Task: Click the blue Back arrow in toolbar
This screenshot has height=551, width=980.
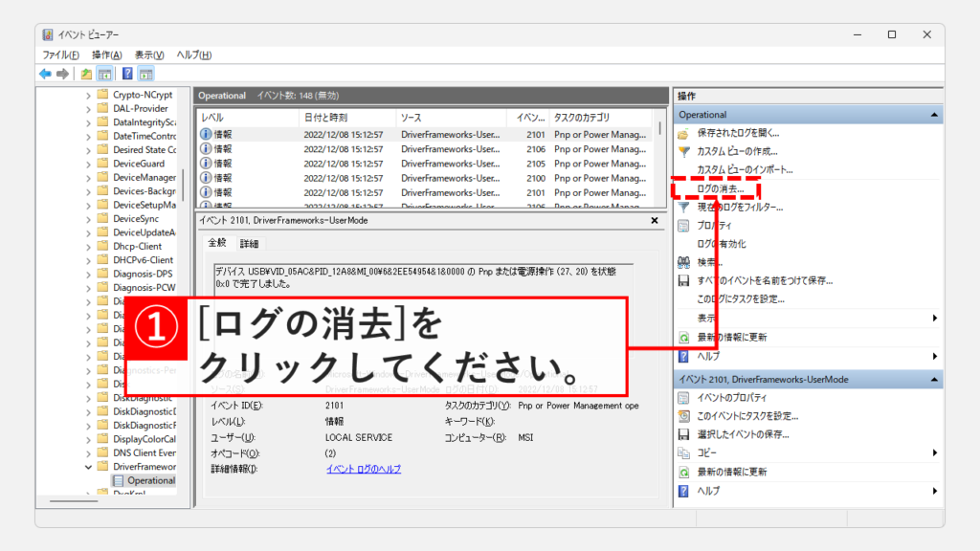Action: pos(45,74)
